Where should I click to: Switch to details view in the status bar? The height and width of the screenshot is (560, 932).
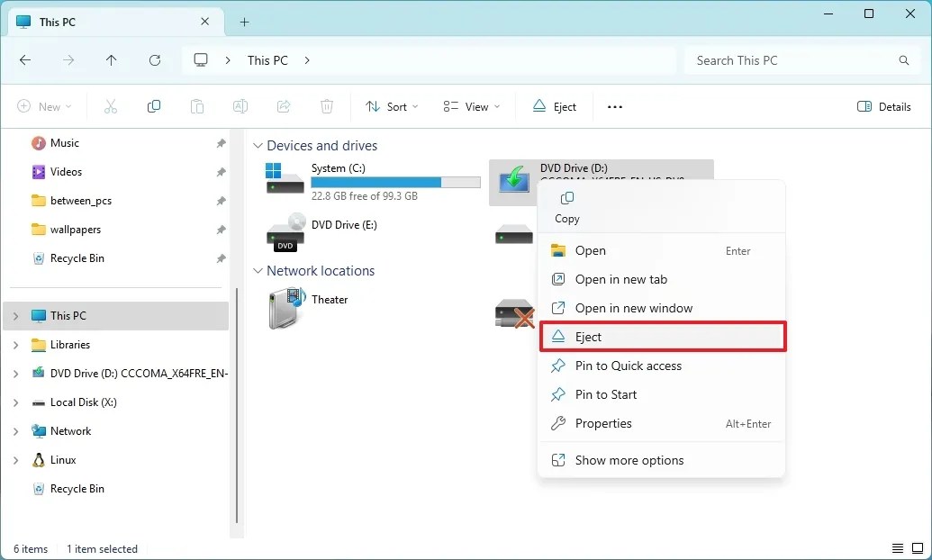897,547
